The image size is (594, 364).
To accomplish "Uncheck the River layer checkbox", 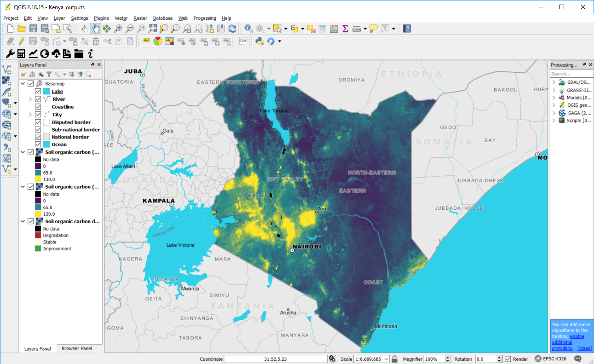I will click(38, 99).
